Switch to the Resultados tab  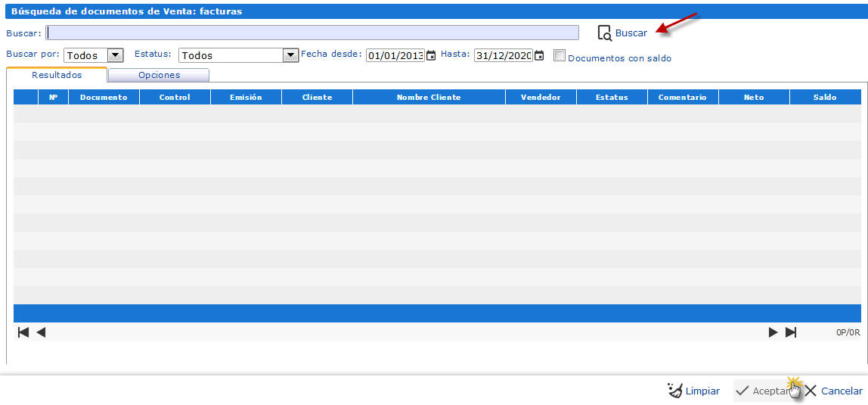pyautogui.click(x=57, y=75)
